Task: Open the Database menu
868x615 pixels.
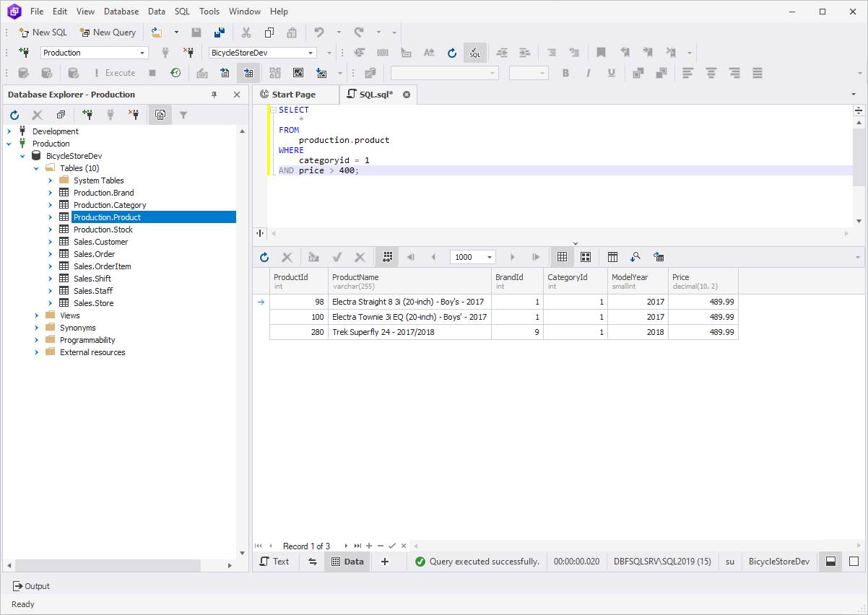Action: coord(121,11)
